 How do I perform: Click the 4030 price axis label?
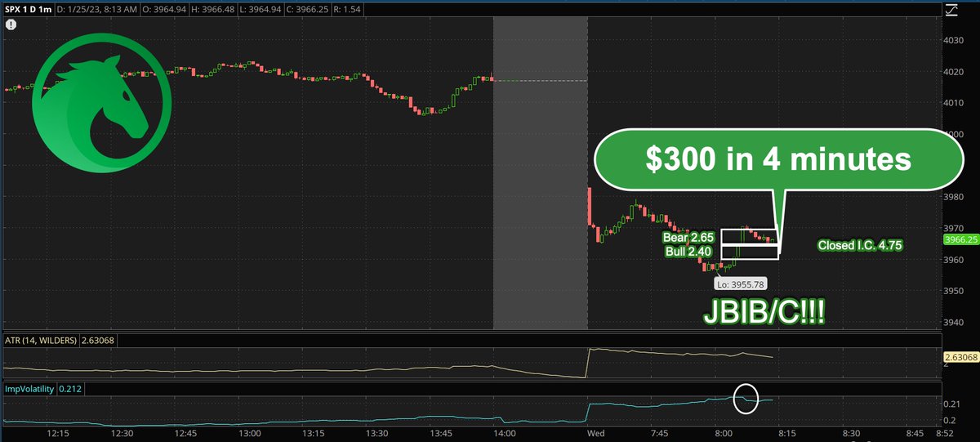(x=953, y=39)
